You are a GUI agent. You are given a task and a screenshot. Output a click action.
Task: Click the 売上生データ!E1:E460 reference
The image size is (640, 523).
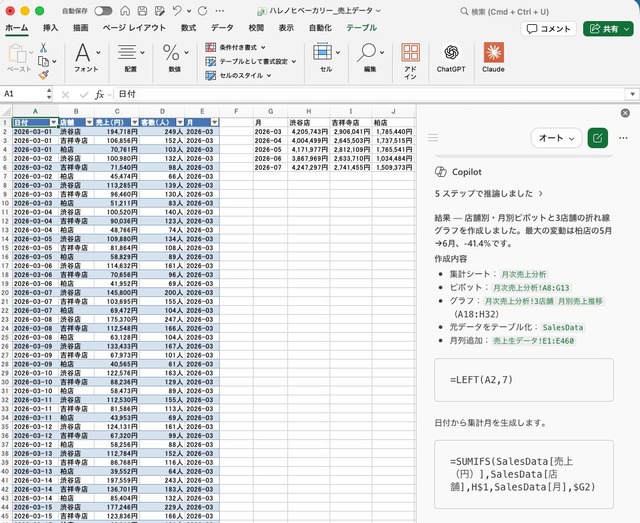tap(533, 341)
